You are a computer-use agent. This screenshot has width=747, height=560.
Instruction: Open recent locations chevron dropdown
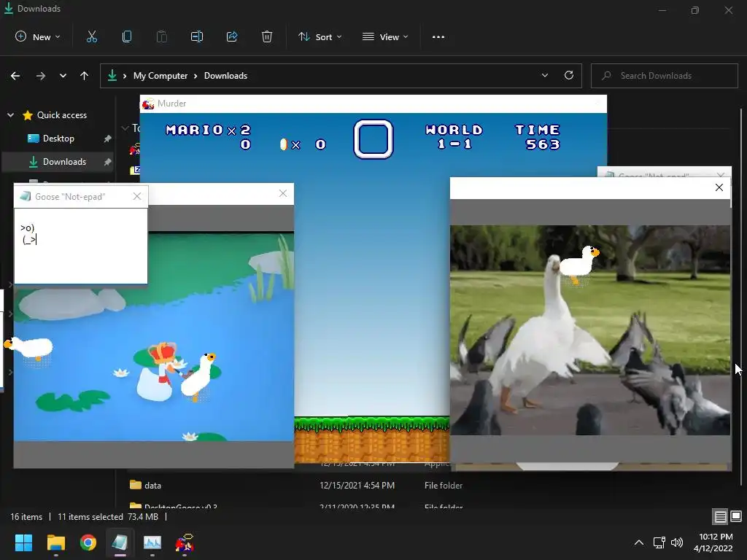63,76
